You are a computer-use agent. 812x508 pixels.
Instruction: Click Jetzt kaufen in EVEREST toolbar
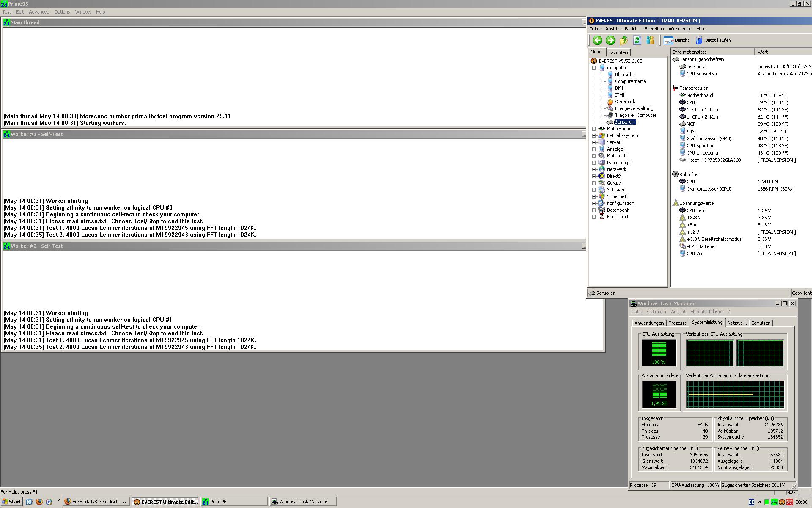pyautogui.click(x=713, y=40)
